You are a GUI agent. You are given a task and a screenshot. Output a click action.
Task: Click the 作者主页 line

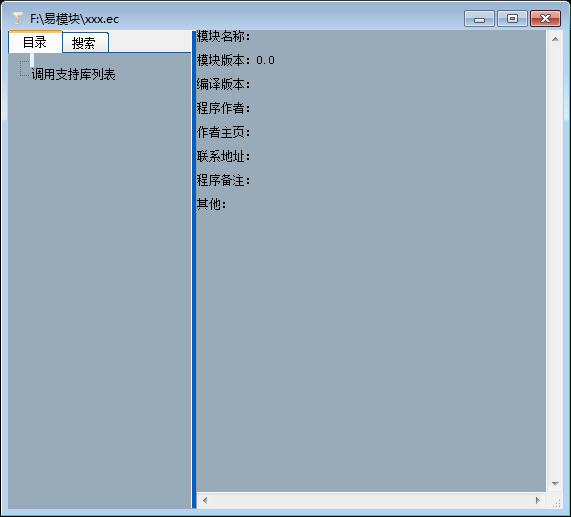pos(224,133)
